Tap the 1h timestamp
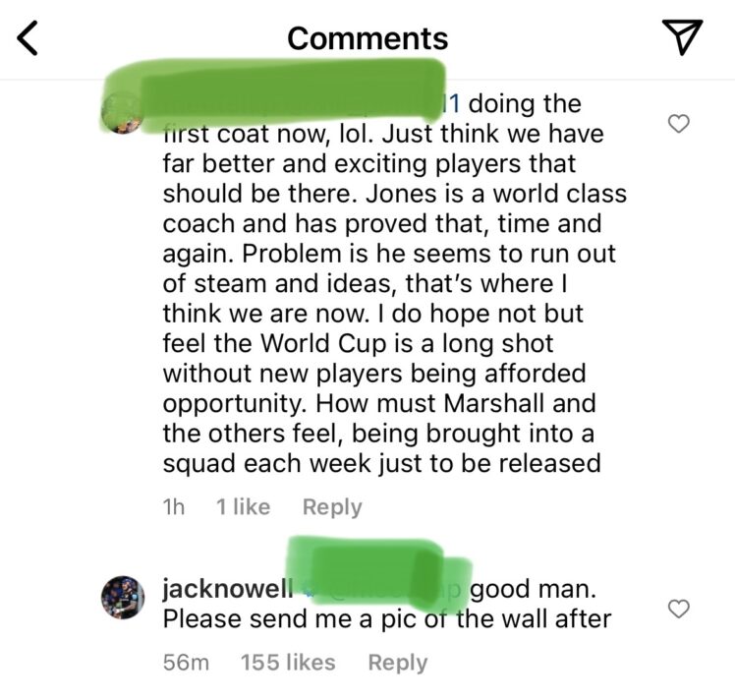Screen dimensions: 735x700 click(174, 507)
